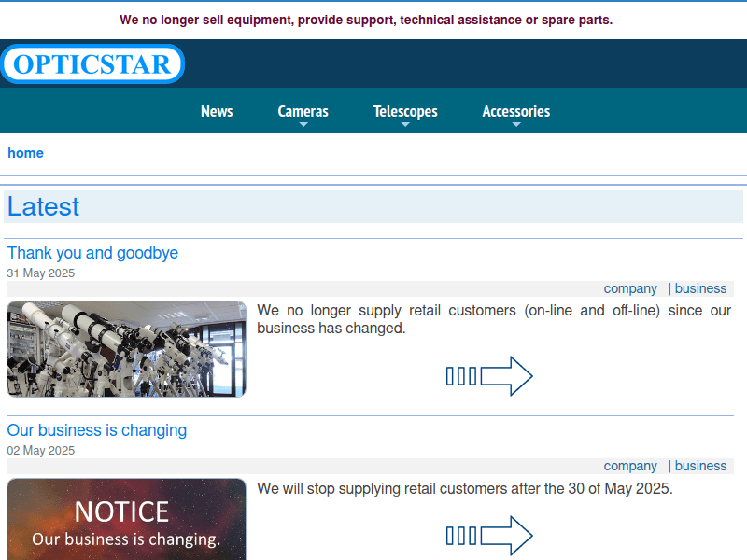The image size is (747, 560).
Task: Click the NOTICE thumbnail image
Action: click(126, 520)
